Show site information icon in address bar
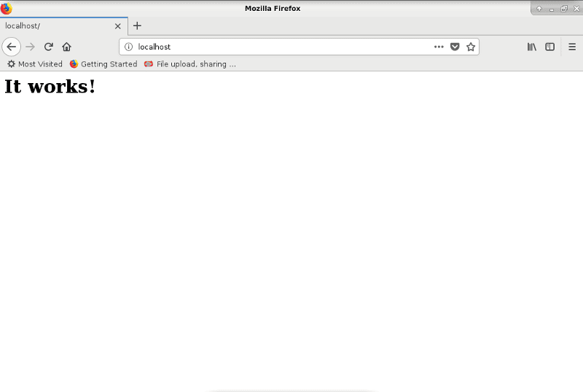583x392 pixels. (x=129, y=47)
